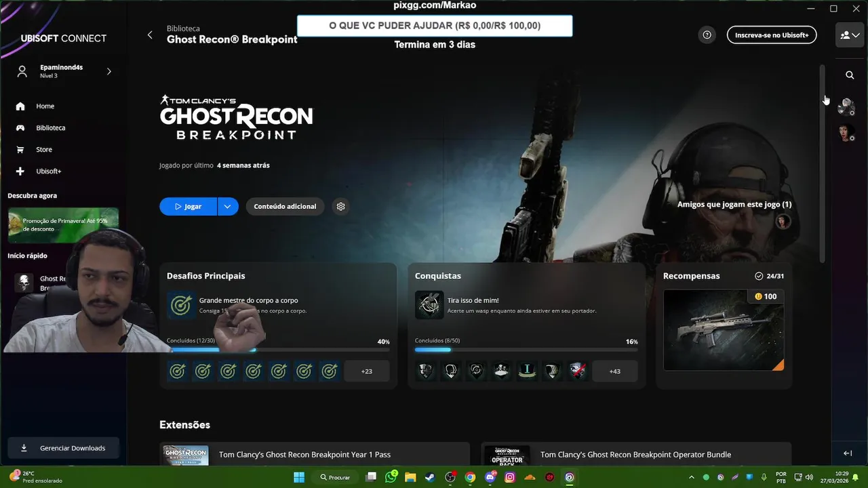Open the dropdown arrow next to Jogar
Image resolution: width=868 pixels, height=488 pixels.
click(228, 206)
